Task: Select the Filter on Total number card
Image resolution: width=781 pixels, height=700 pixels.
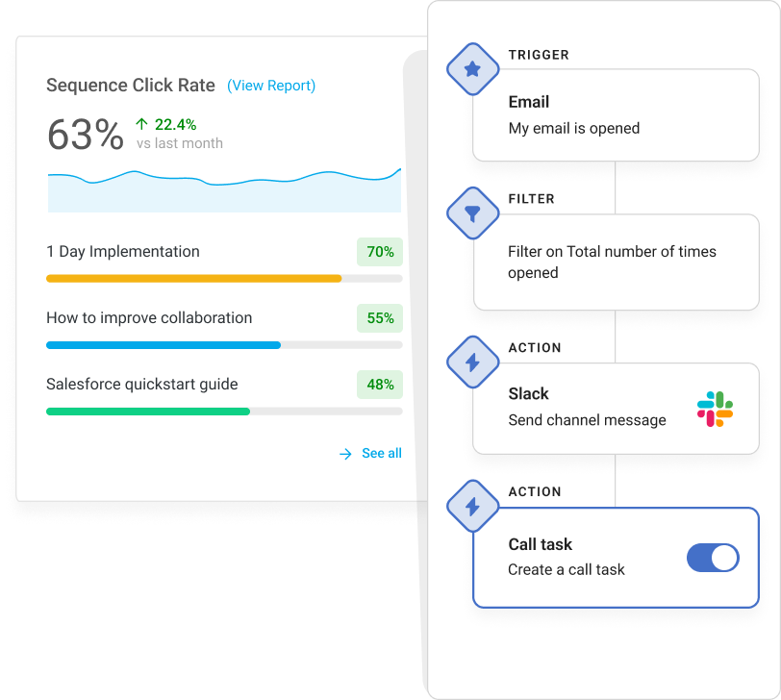Action: coord(617,262)
